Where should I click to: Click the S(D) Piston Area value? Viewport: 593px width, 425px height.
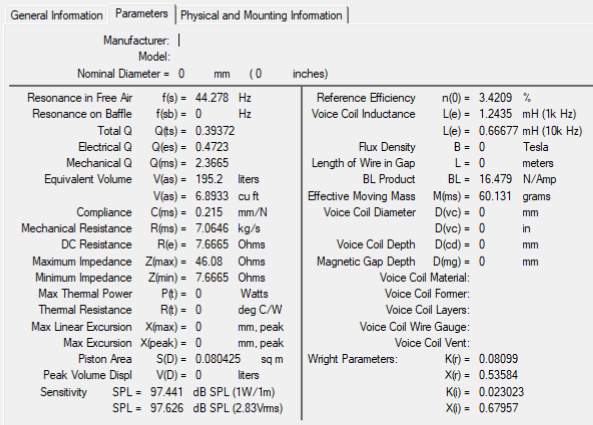pyautogui.click(x=218, y=359)
